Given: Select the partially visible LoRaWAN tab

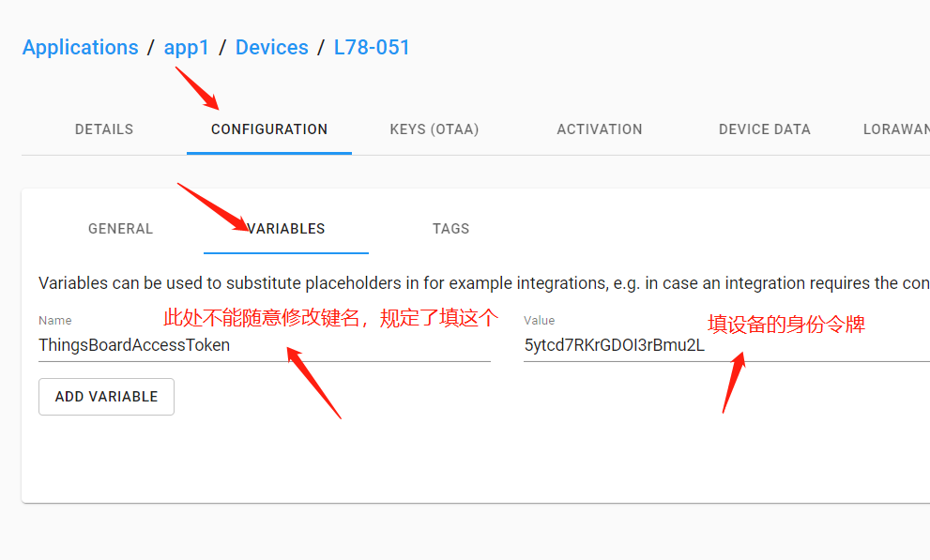Looking at the screenshot, I should click(895, 129).
